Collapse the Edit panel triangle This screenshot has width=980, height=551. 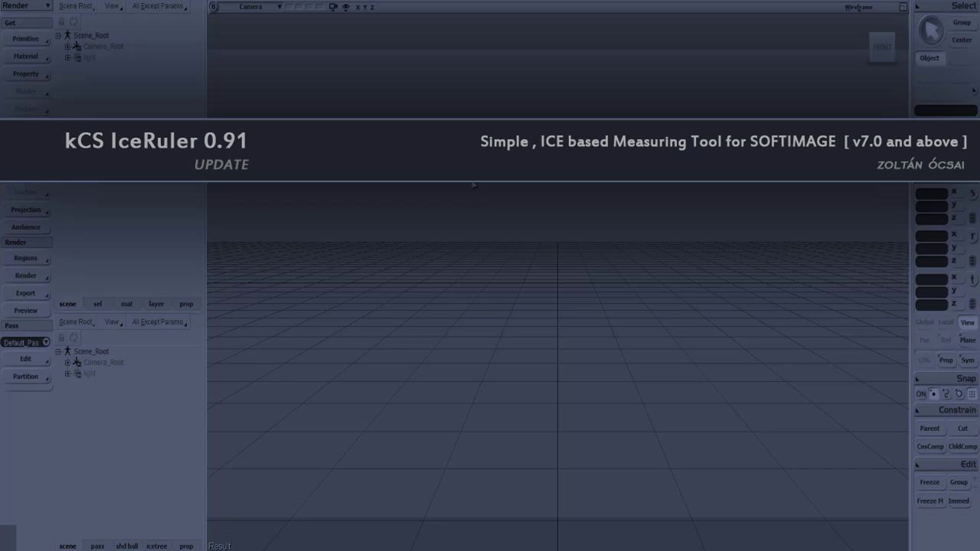pos(917,465)
